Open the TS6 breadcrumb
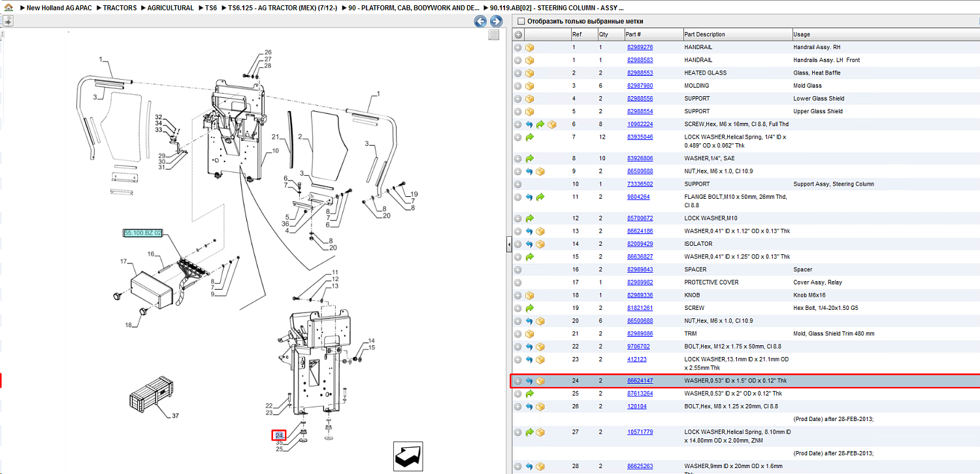This screenshot has width=980, height=474. pyautogui.click(x=211, y=8)
